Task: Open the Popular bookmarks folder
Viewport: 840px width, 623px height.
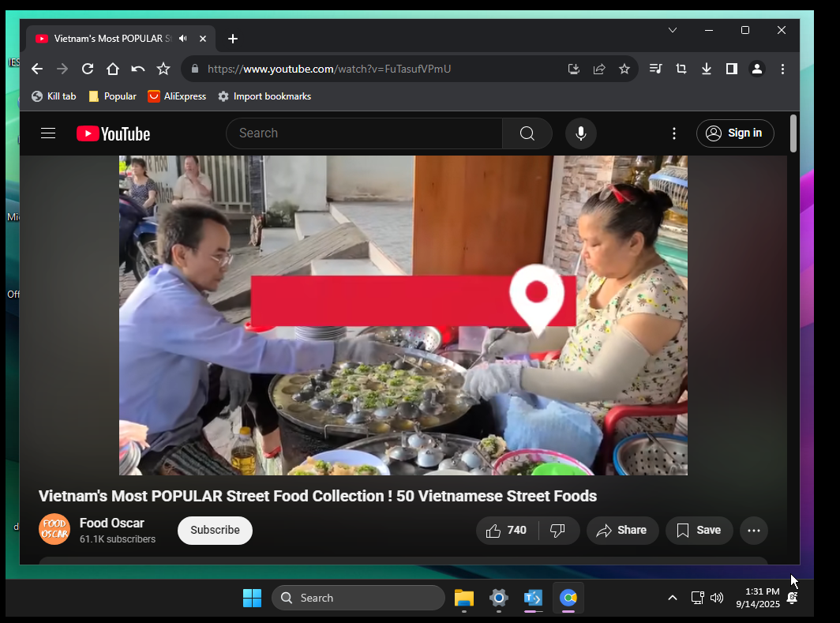Action: 112,96
